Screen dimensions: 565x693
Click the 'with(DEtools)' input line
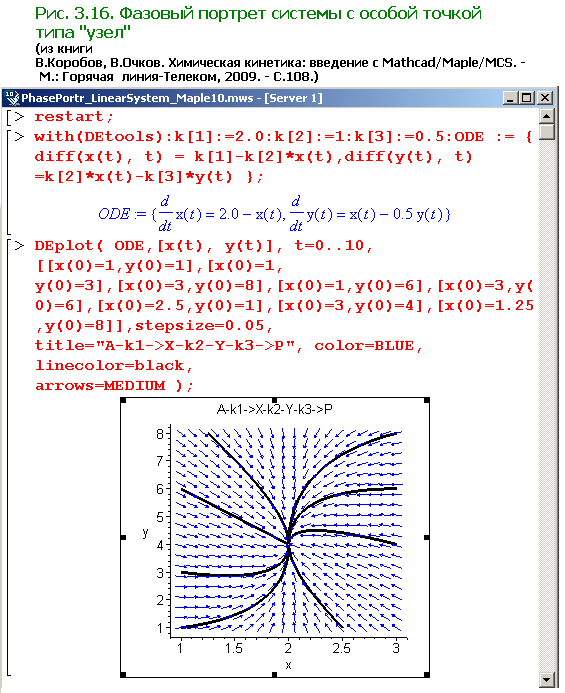(283, 137)
